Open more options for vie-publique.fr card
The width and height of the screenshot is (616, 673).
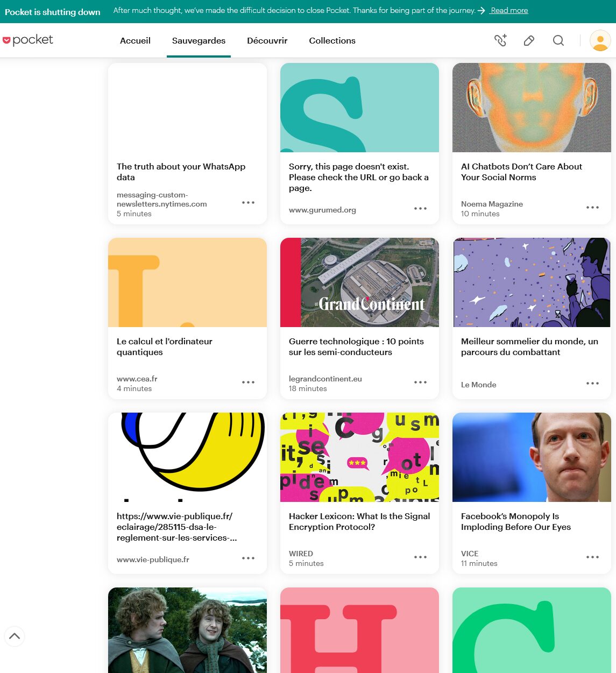pyautogui.click(x=248, y=558)
